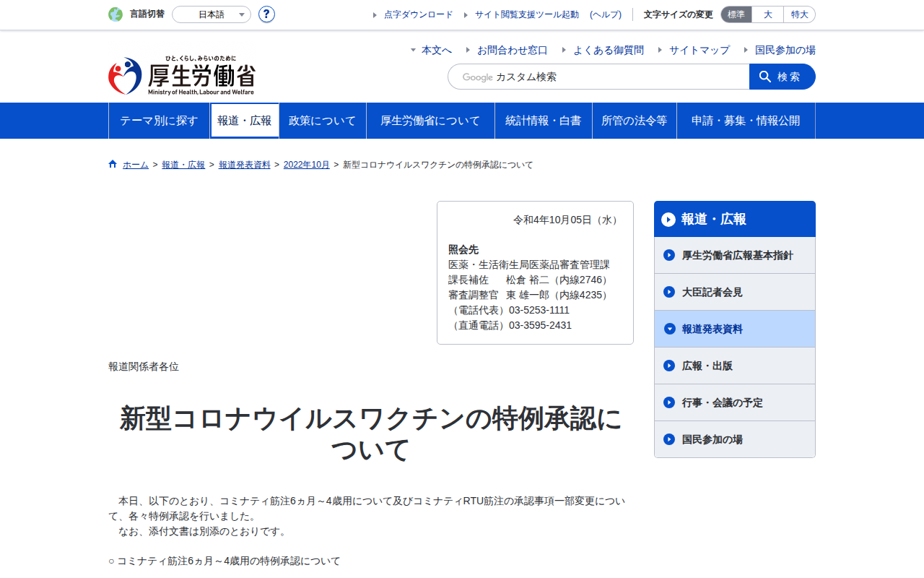Click the arrow icon beside sidebar 国民参加の場
The image size is (924, 578).
pos(669,439)
